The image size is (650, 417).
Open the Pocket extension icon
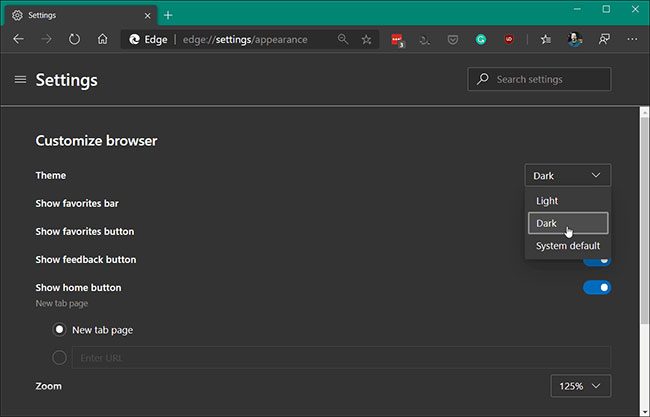coord(453,40)
